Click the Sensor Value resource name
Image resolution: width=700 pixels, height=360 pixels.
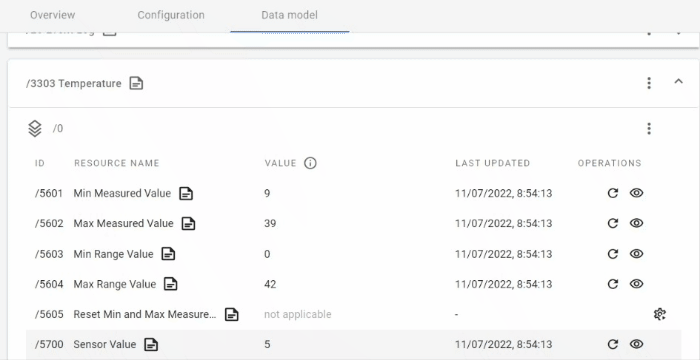105,344
